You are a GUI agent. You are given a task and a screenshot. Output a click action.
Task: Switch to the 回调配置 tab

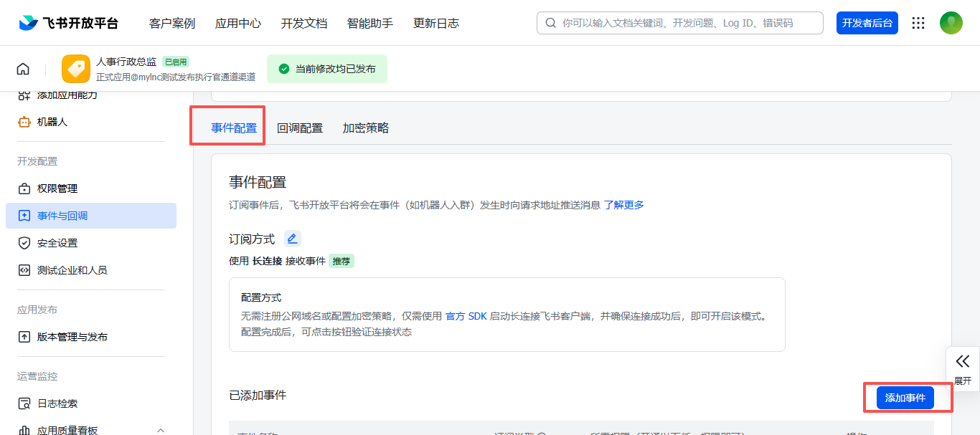(300, 128)
